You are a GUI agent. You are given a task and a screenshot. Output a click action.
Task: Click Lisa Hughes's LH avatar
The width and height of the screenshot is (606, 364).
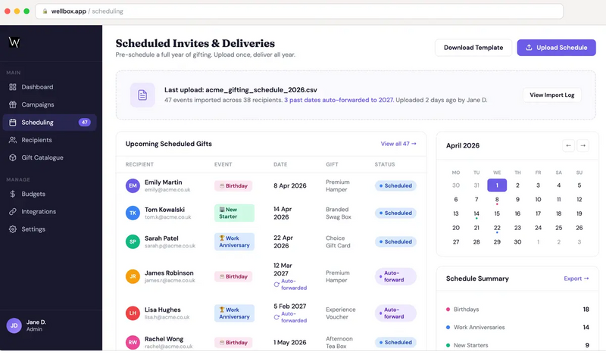(x=133, y=313)
